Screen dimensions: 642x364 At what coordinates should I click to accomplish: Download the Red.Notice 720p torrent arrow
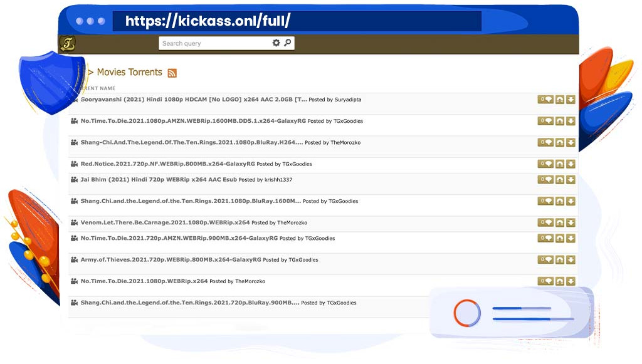point(571,164)
